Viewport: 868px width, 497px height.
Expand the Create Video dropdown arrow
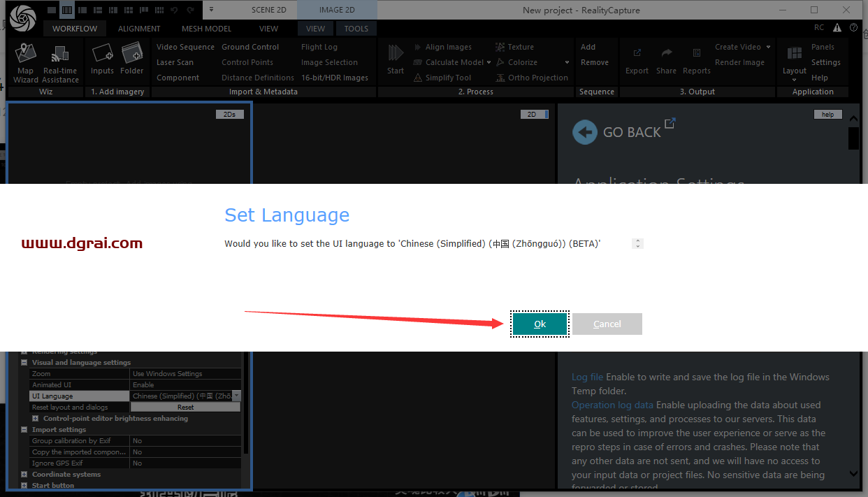pyautogui.click(x=768, y=47)
